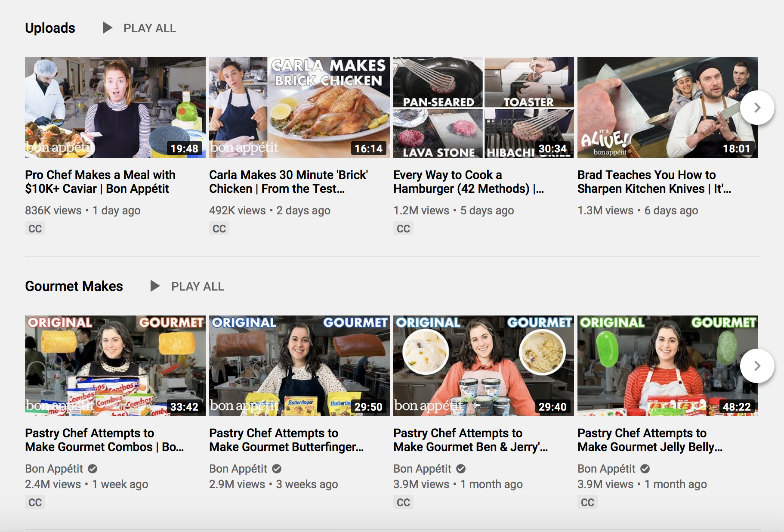Click the Gourmet Makes section heading

click(x=74, y=286)
